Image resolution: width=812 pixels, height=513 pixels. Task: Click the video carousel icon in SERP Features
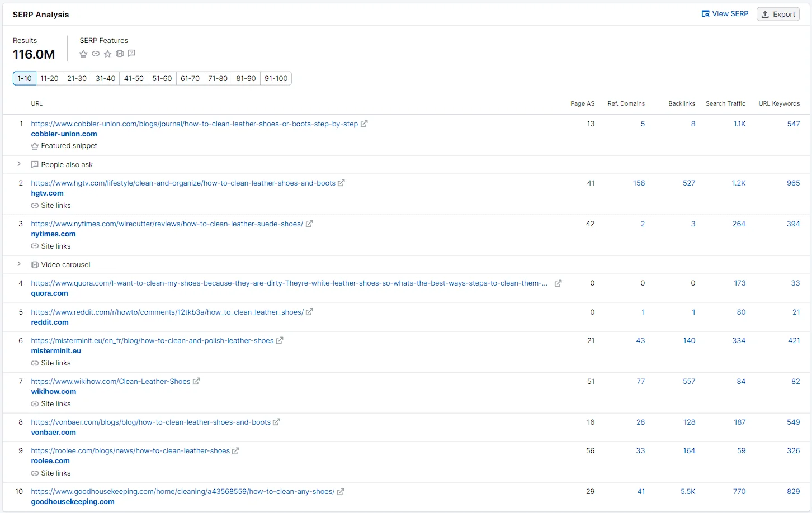tap(120, 54)
